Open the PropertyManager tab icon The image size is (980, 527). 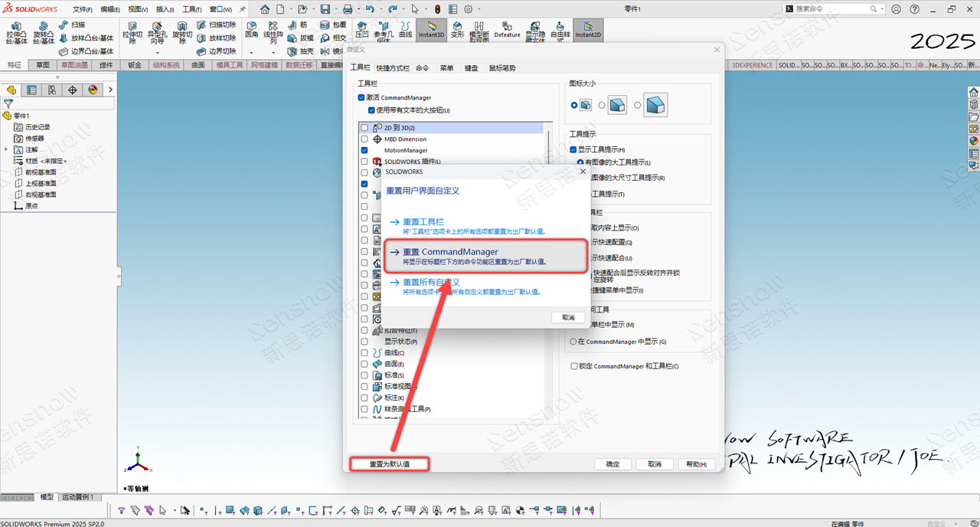click(x=31, y=90)
